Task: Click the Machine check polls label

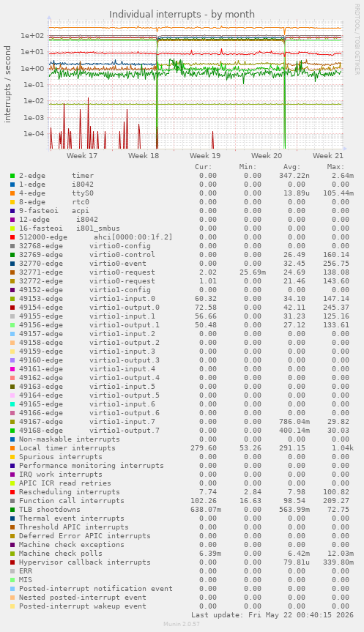Action: point(61,554)
